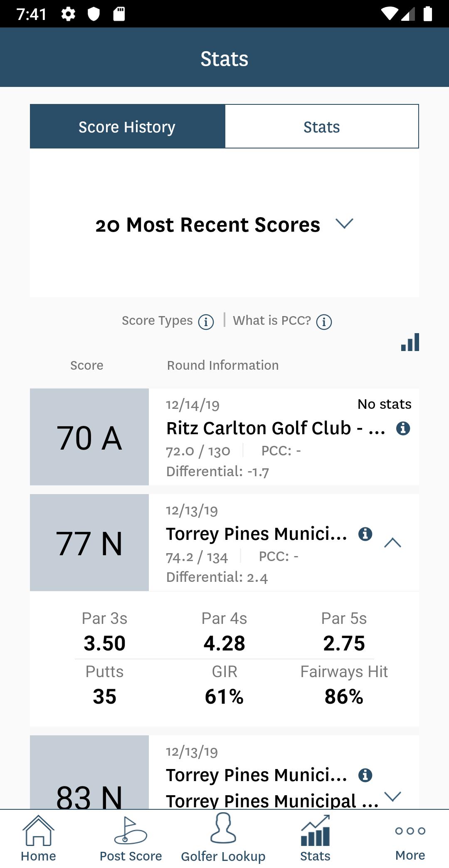Collapse the 77 N round stats details

[x=392, y=543]
